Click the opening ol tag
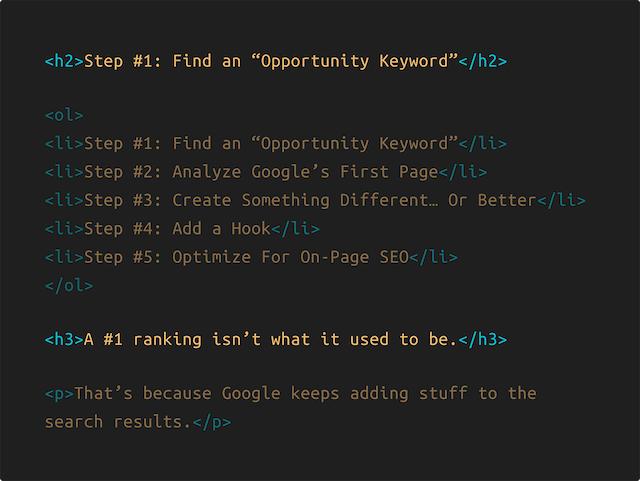The height and width of the screenshot is (481, 640). pos(64,115)
